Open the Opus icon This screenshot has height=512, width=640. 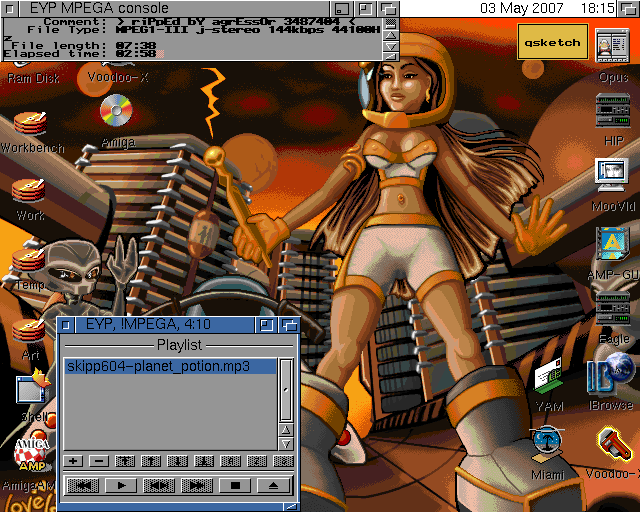[x=612, y=45]
